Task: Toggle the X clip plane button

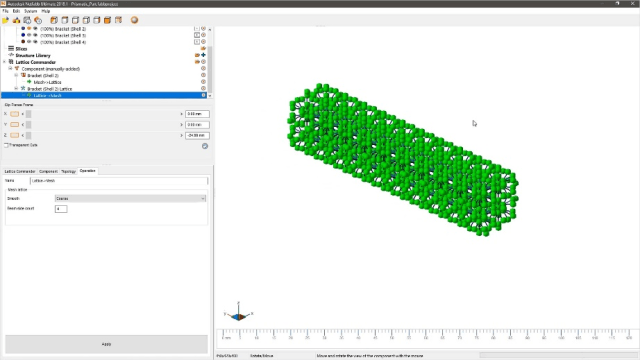Action: (x=15, y=114)
